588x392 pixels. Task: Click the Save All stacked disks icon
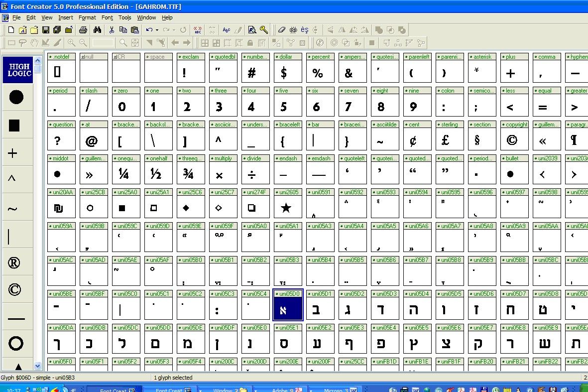pos(57,30)
